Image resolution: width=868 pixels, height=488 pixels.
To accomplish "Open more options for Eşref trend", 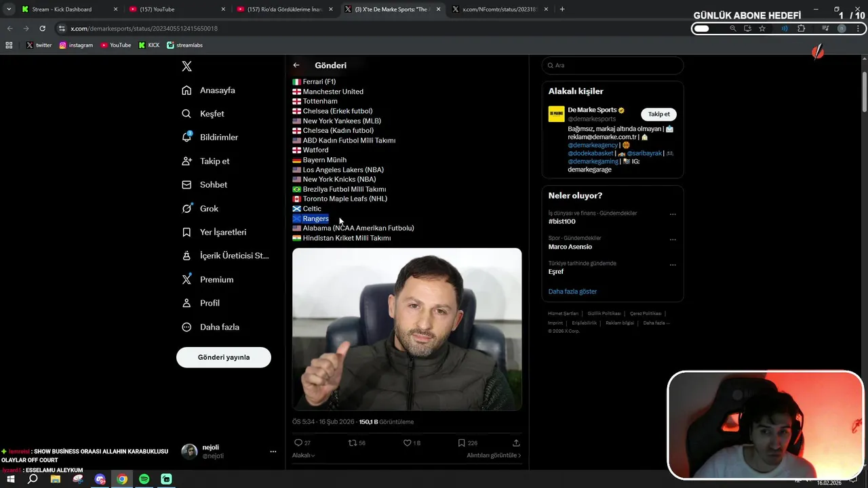I will click(673, 264).
